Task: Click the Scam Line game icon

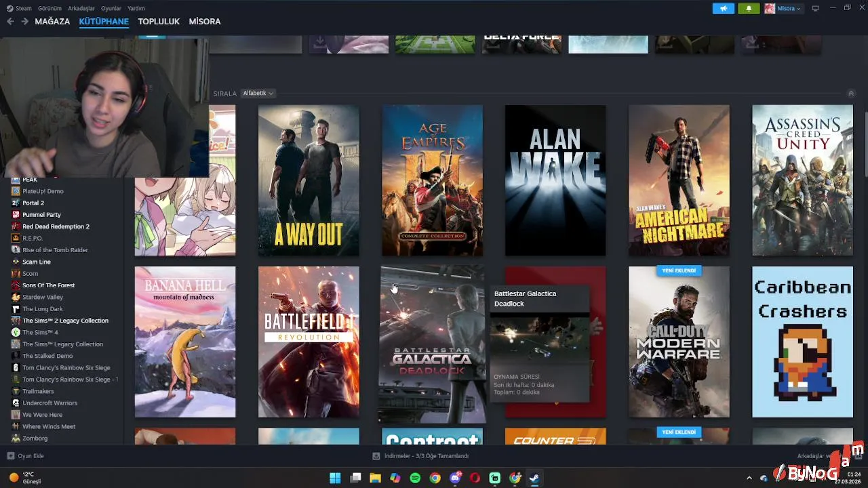Action: click(x=16, y=262)
